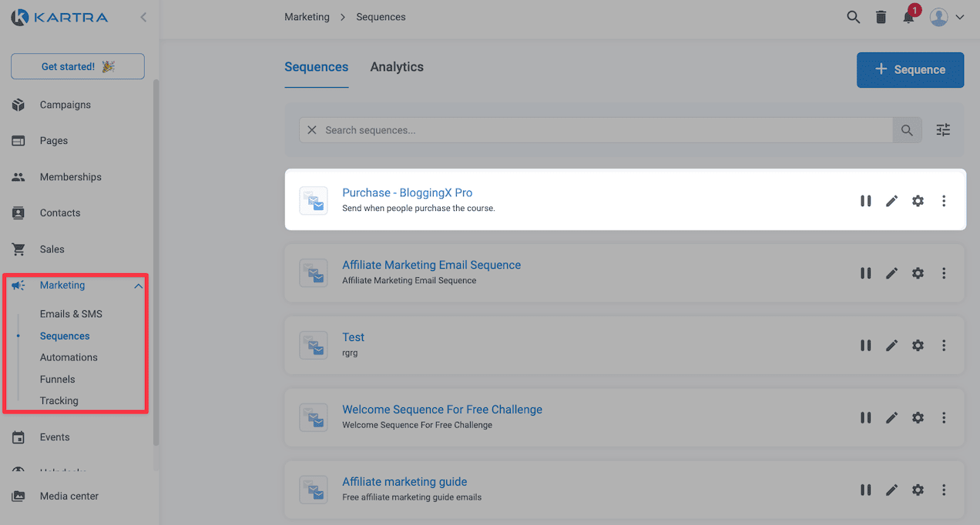Open more options for Purchase - BloggingX Pro

(x=944, y=201)
